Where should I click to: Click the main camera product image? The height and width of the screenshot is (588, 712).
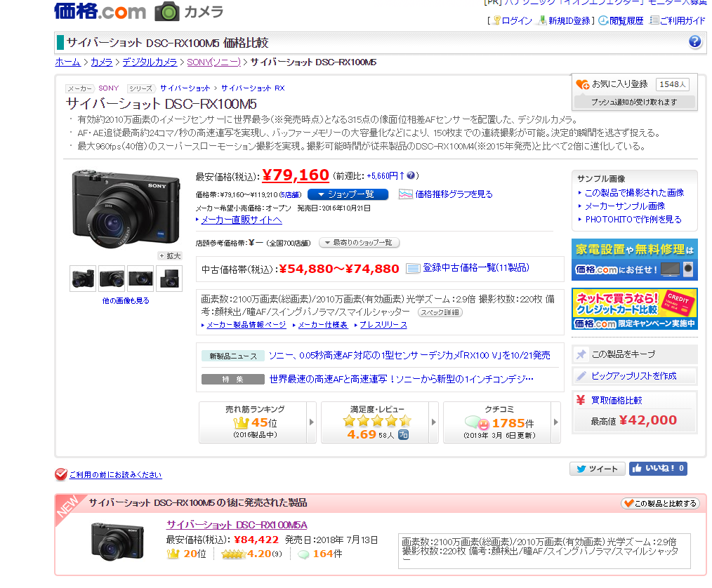coord(126,208)
